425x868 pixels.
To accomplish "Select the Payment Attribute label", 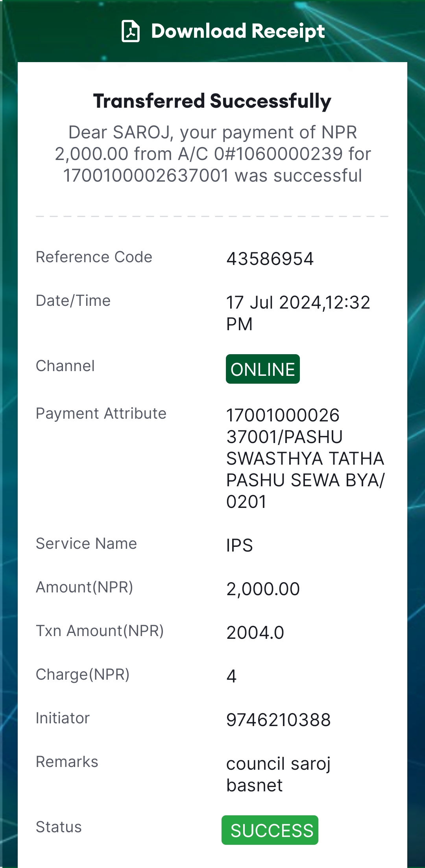I will pyautogui.click(x=101, y=414).
